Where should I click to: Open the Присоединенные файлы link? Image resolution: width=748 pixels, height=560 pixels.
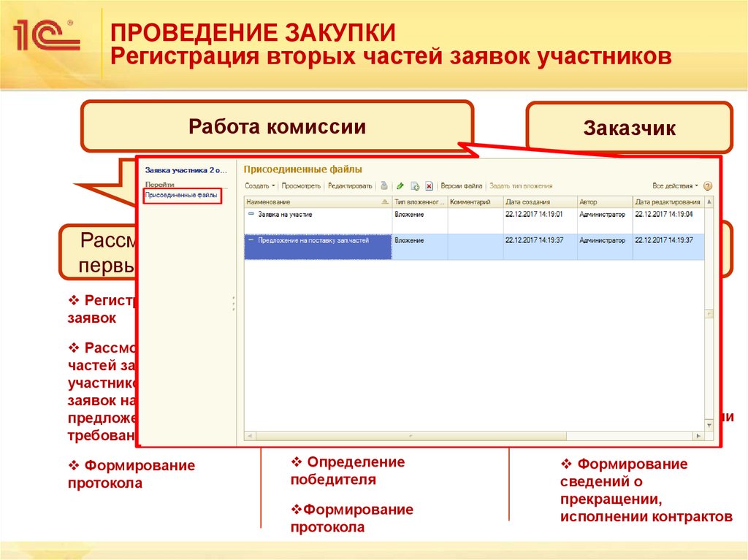point(183,196)
